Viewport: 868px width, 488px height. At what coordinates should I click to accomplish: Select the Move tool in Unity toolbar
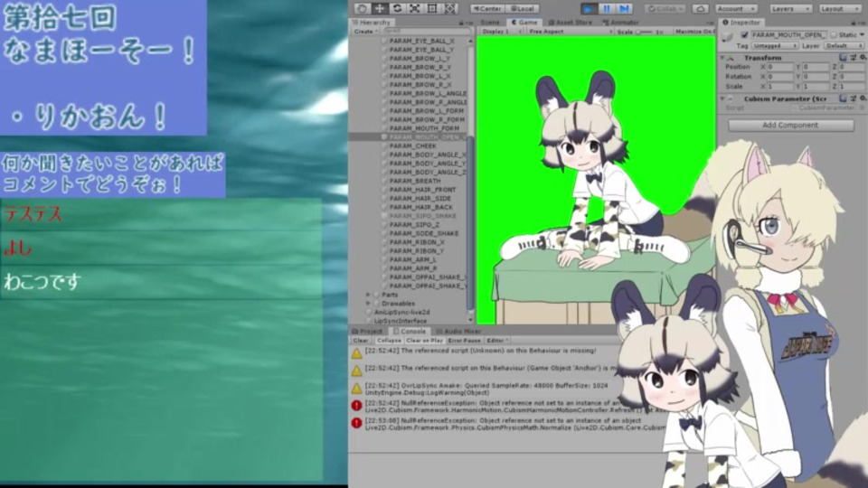tap(380, 8)
